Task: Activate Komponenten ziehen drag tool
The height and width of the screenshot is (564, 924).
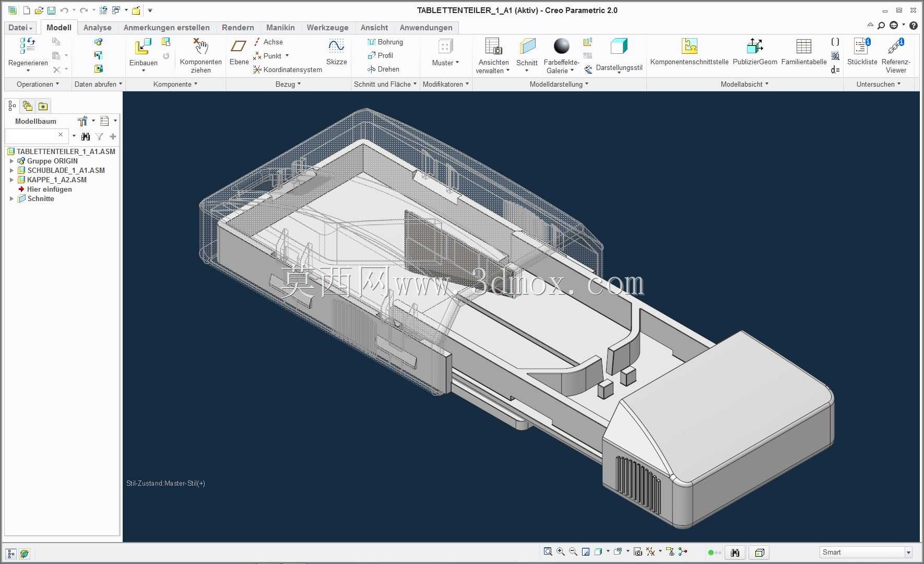Action: (200, 47)
